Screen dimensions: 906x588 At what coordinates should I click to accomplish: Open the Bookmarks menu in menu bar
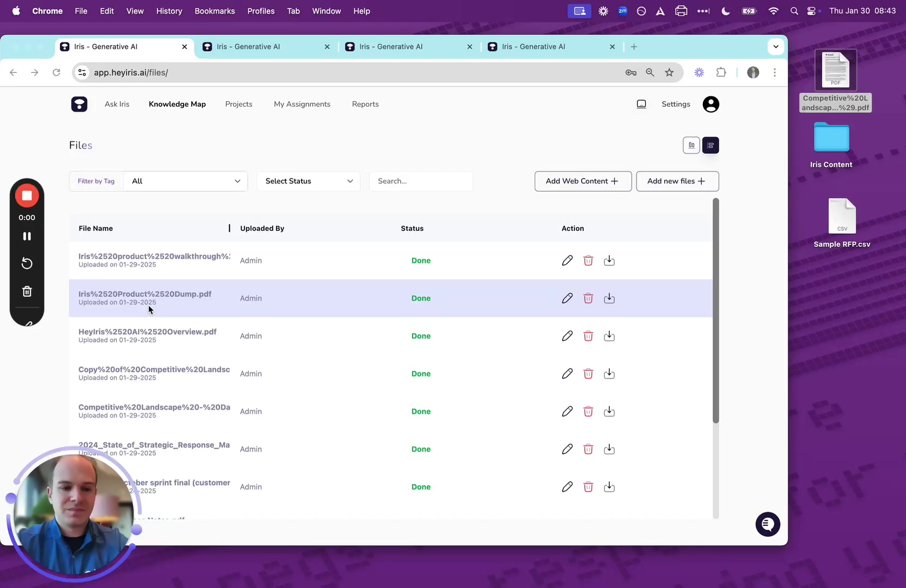[215, 11]
